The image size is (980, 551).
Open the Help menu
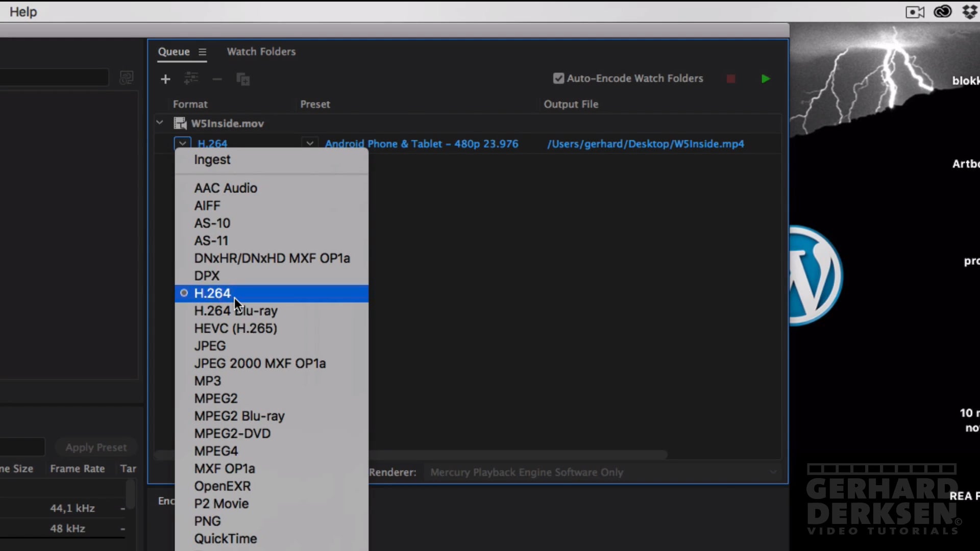(x=23, y=11)
